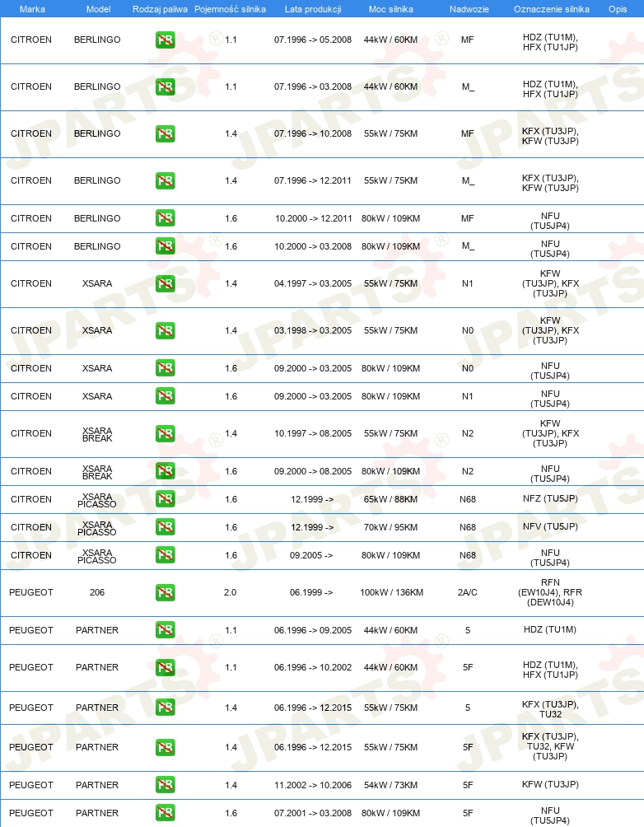Click fuel icon in Berlingo 1.6 M_ row
This screenshot has height=827, width=644.
pyautogui.click(x=165, y=245)
